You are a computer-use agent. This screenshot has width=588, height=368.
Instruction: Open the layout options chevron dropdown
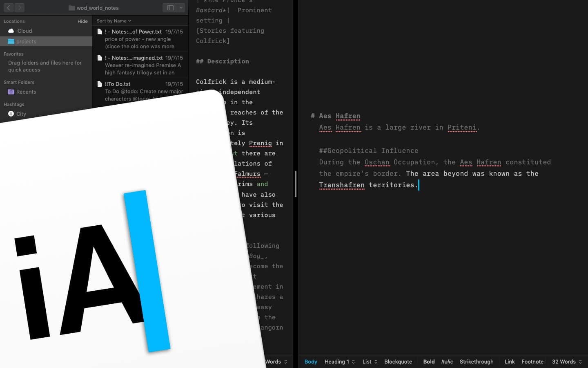(x=181, y=7)
